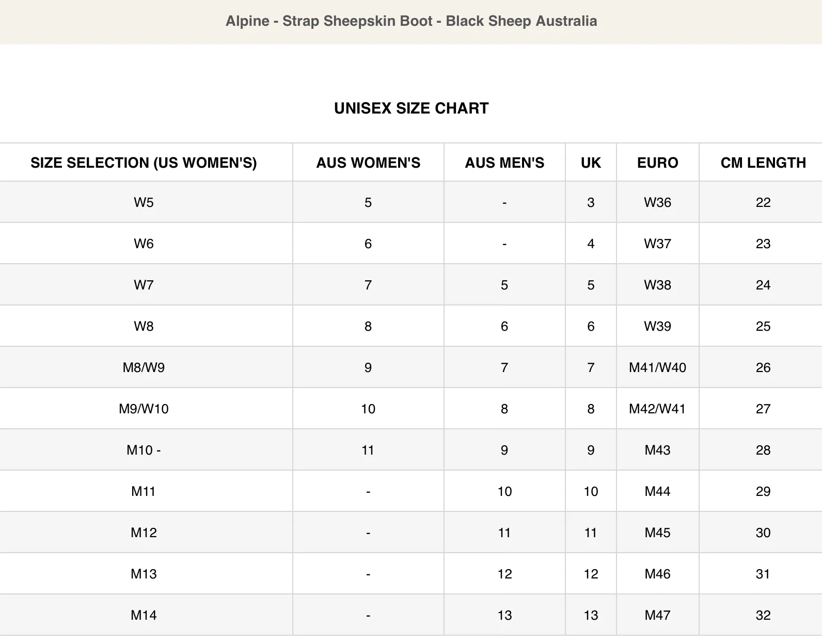This screenshot has width=822, height=644.
Task: Select the CM LENGTH column header
Action: pos(763,163)
